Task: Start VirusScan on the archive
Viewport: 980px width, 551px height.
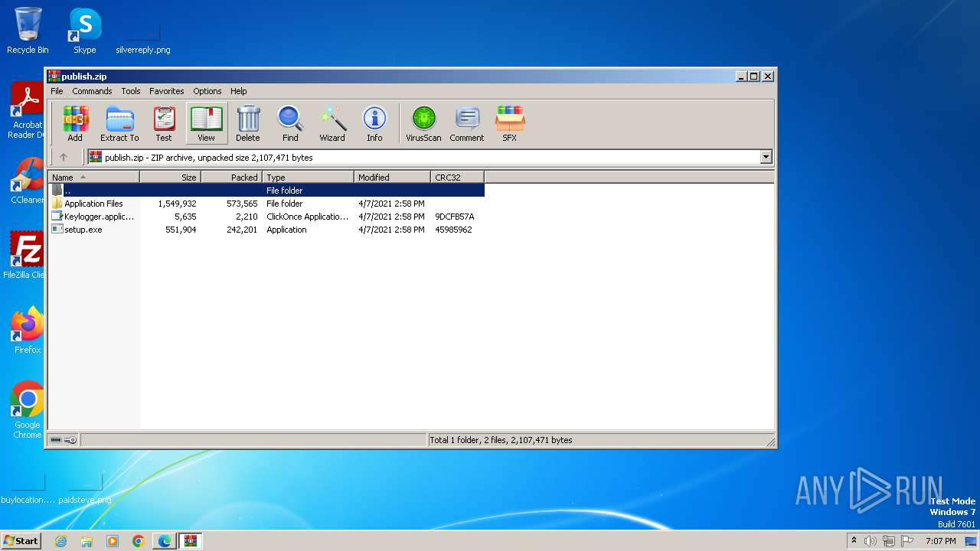Action: click(423, 124)
